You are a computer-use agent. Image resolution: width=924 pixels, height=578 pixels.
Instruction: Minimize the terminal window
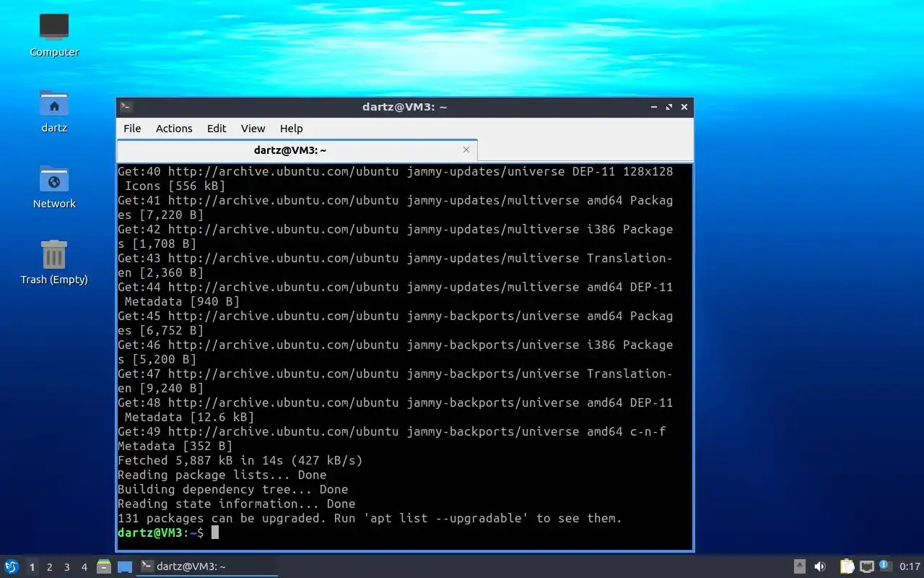pyautogui.click(x=654, y=107)
